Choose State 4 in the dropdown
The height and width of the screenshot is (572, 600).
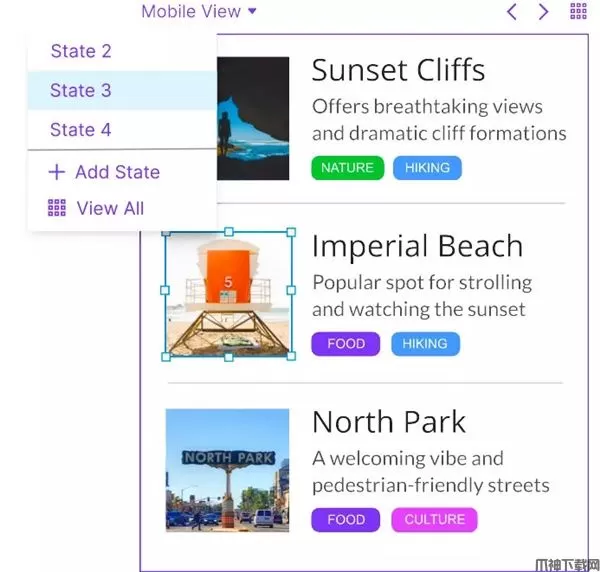click(x=81, y=130)
